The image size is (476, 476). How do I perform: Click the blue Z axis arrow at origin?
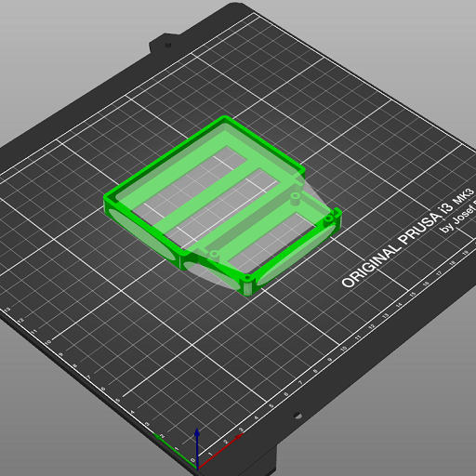[197, 448]
